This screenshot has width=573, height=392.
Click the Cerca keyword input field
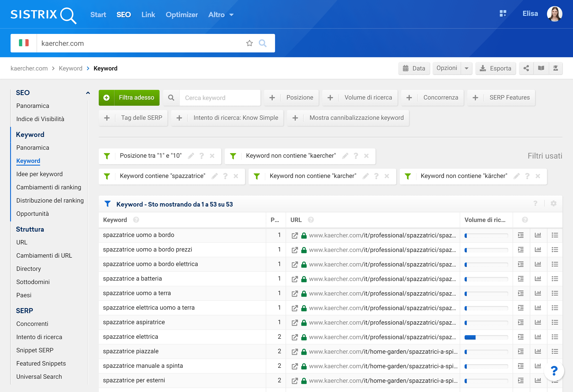click(x=220, y=98)
